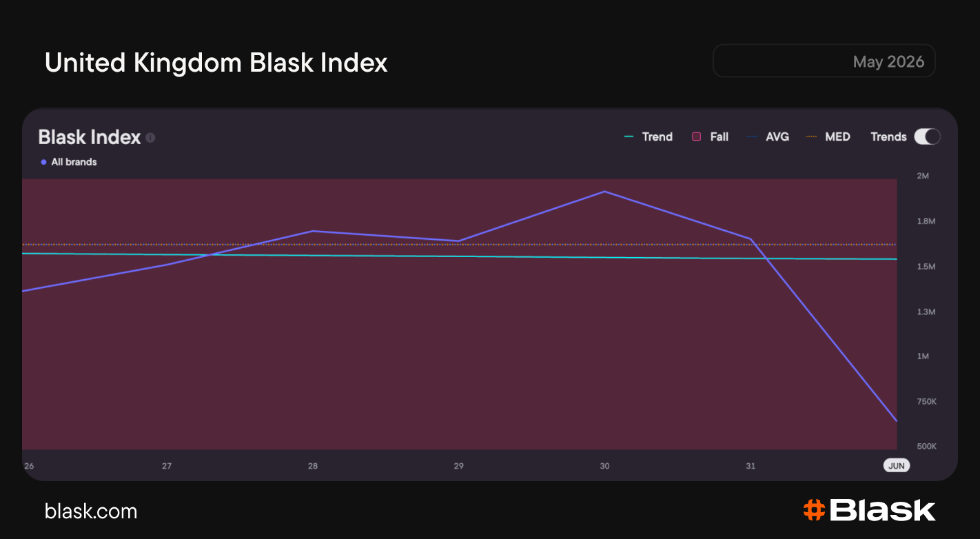The width and height of the screenshot is (980, 539).
Task: Click the All brands series label
Action: pyautogui.click(x=69, y=162)
